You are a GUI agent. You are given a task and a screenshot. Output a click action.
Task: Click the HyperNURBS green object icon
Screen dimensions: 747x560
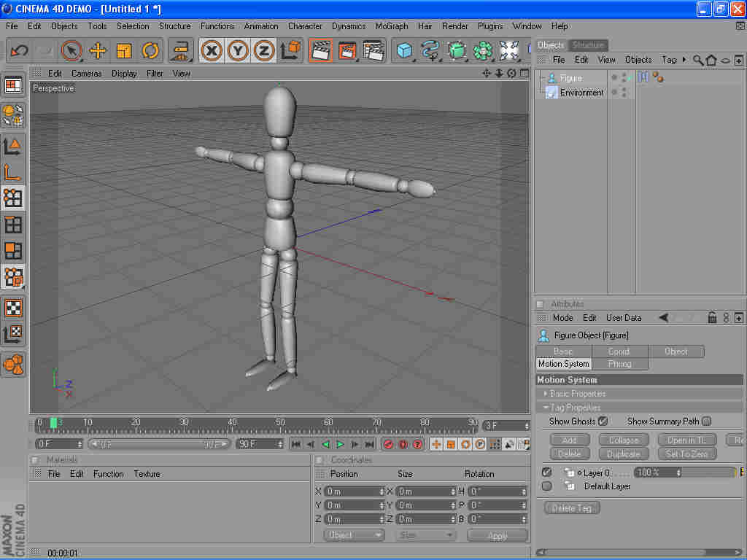tap(457, 50)
